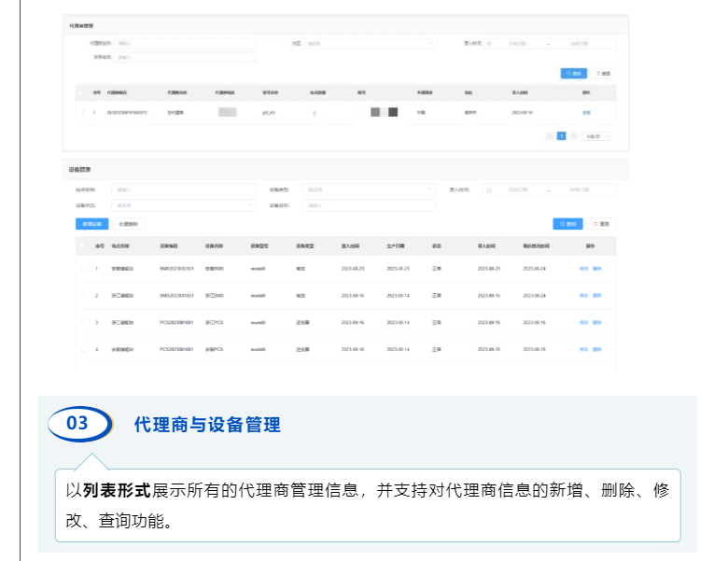Screen dimensions: 728x561
Task: Click 修改 link for device row 1
Action: click(583, 268)
